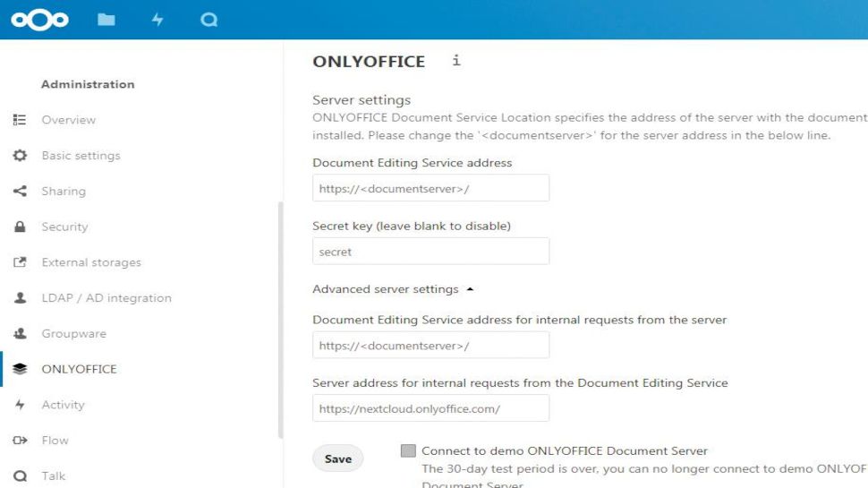Open Sharing settings
868x488 pixels.
tap(64, 191)
